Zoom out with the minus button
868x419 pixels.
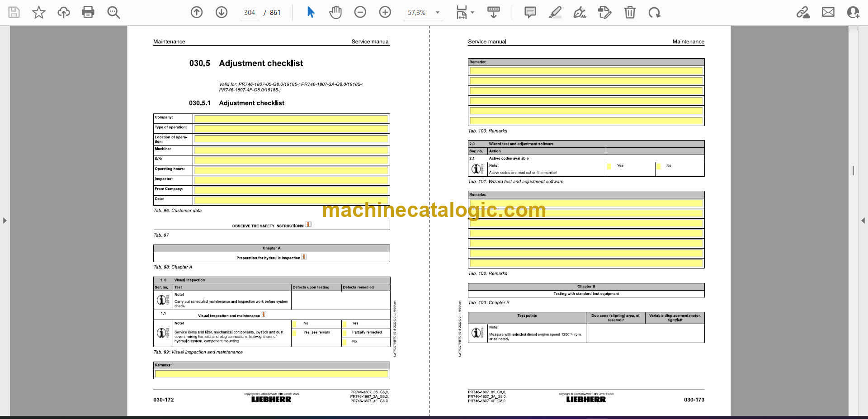tap(360, 12)
